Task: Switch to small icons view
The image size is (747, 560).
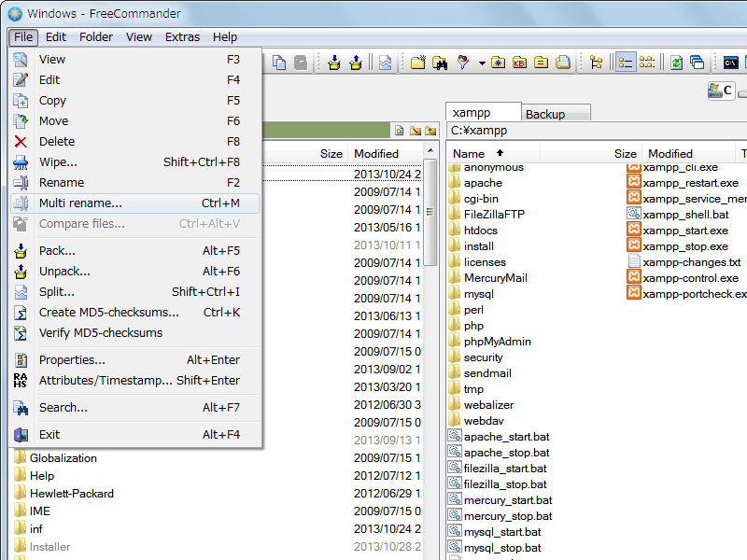Action: (647, 63)
